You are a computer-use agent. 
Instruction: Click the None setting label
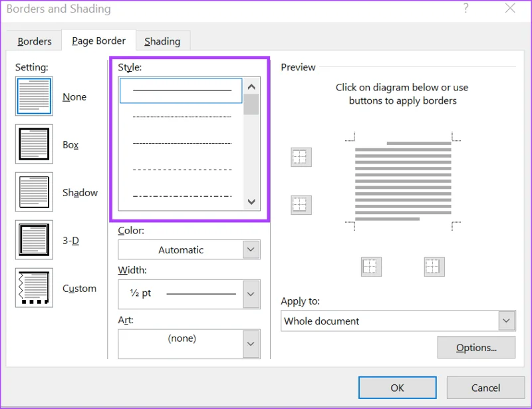74,96
